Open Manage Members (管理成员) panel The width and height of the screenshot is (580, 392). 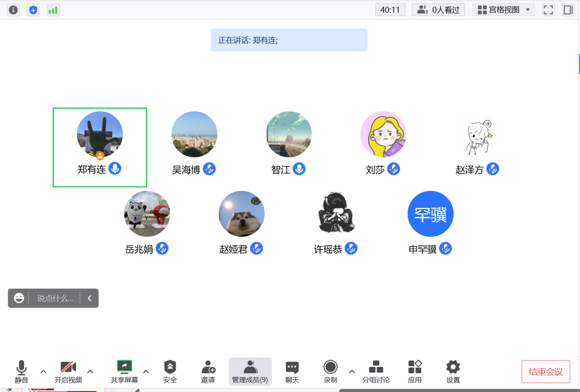tap(250, 372)
